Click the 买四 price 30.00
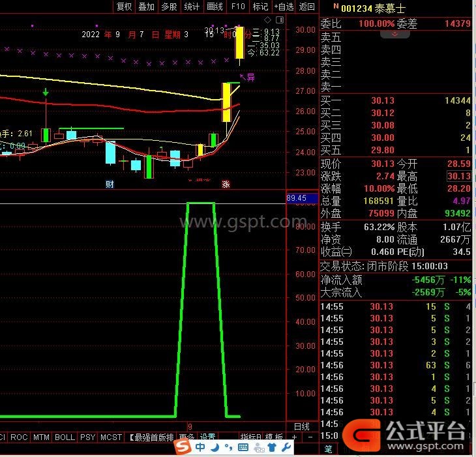The image size is (476, 457). pos(383,138)
